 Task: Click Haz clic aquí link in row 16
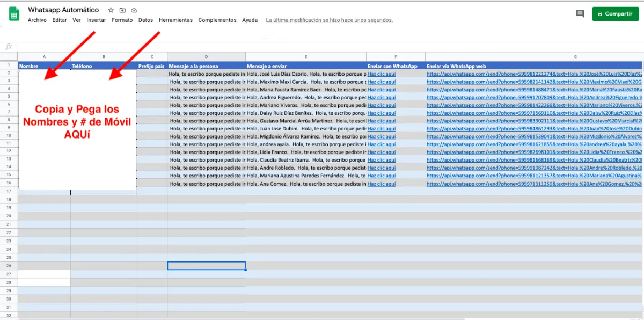coord(382,184)
